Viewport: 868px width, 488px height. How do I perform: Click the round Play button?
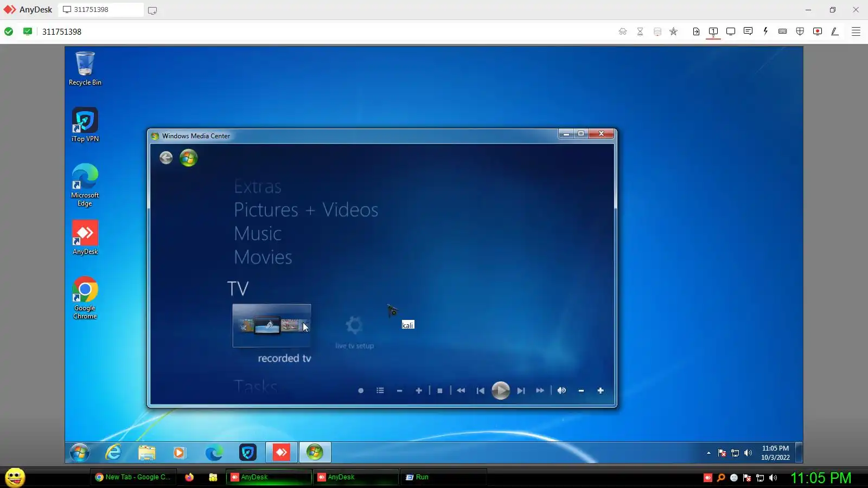(x=501, y=390)
